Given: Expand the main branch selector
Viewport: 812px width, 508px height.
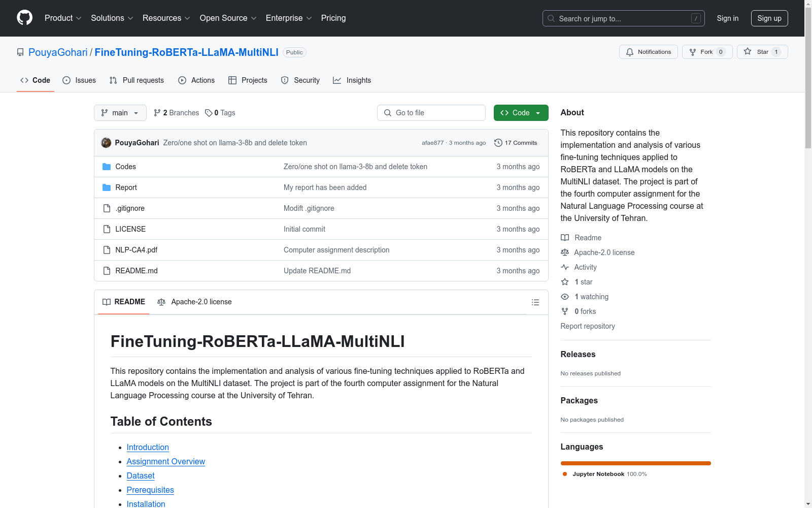Looking at the screenshot, I should point(120,113).
